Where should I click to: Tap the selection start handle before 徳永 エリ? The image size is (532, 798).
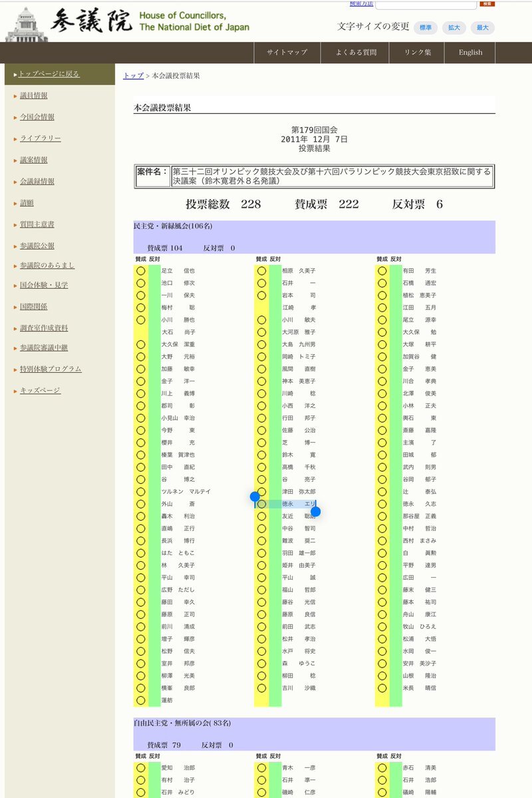click(255, 497)
